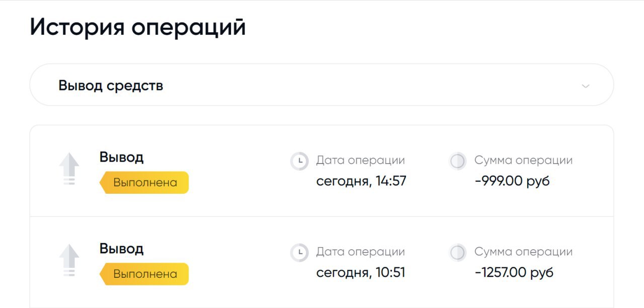Click the date сегодня, 10:51

click(x=361, y=273)
